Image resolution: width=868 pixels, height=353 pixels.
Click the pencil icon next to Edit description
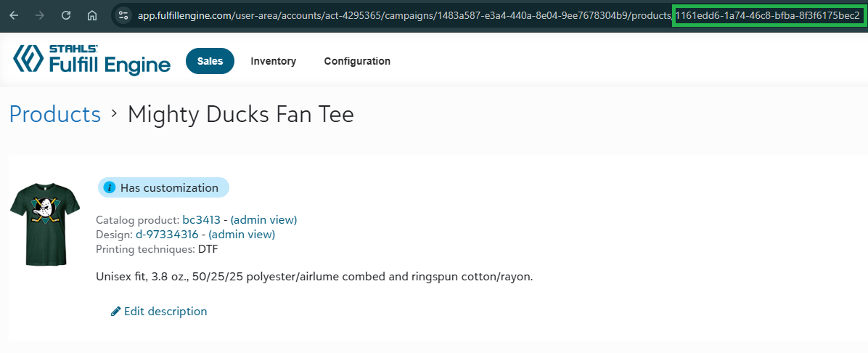[115, 312]
